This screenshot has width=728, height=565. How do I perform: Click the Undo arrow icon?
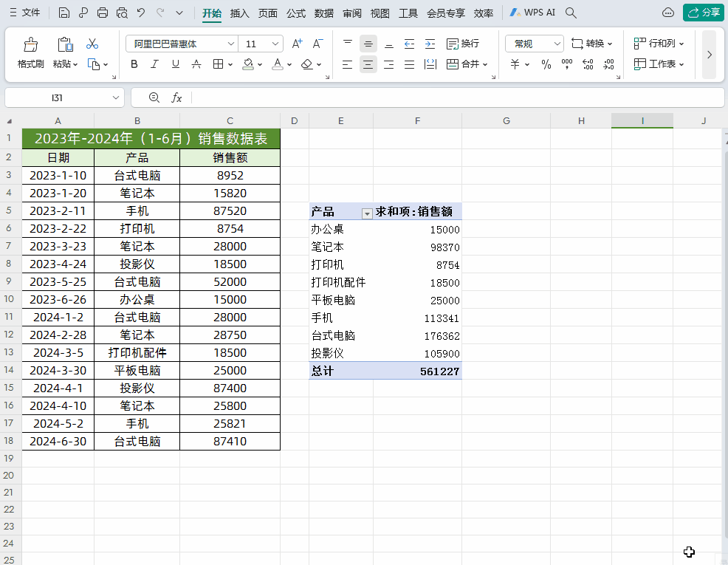141,13
